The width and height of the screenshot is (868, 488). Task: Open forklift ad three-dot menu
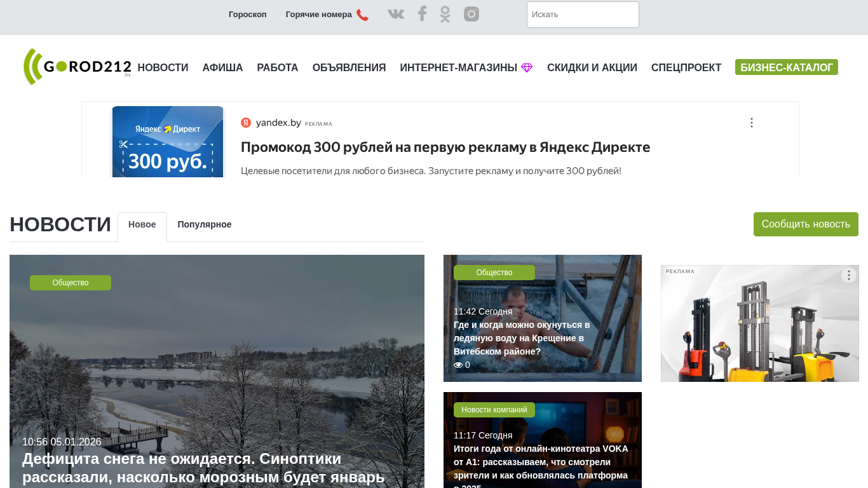[848, 275]
